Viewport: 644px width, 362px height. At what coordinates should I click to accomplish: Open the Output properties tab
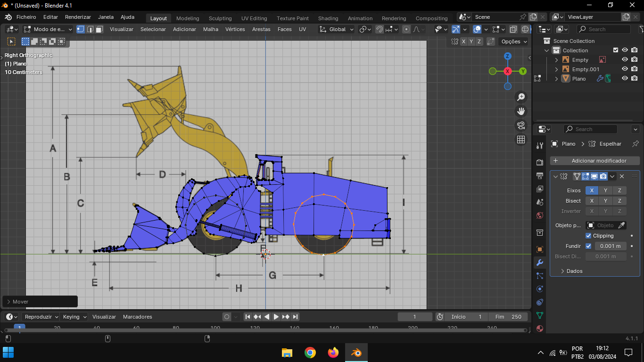coord(540,176)
